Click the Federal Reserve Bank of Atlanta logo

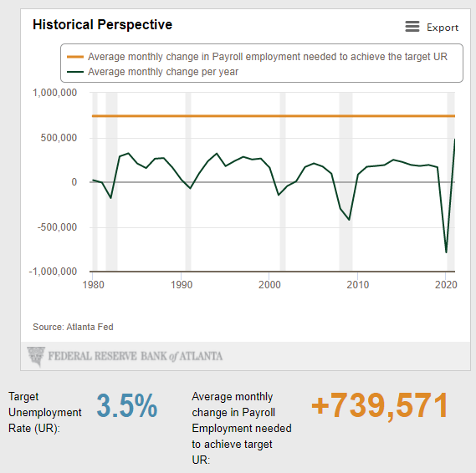click(36, 356)
